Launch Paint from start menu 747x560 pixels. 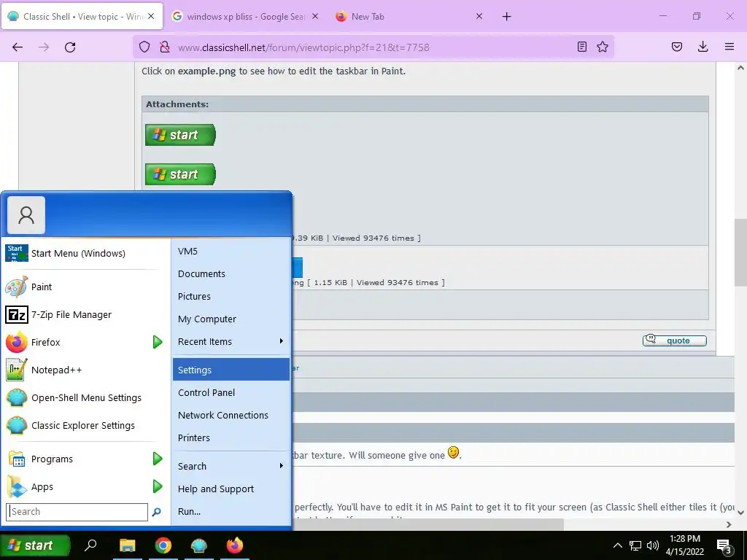click(x=86, y=287)
